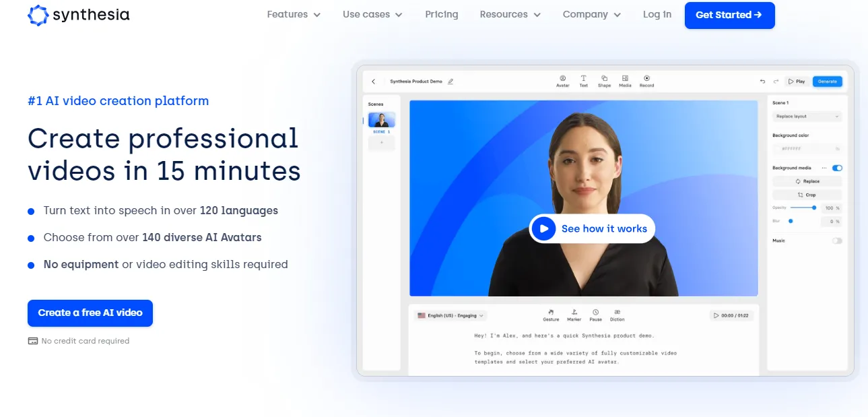The image size is (868, 417).
Task: Click the Record tool in the editor
Action: [x=646, y=81]
